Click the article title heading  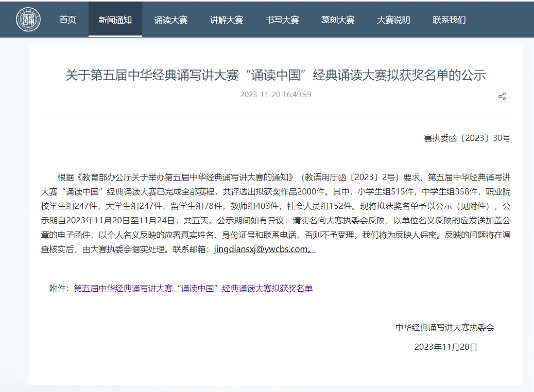[x=275, y=75]
